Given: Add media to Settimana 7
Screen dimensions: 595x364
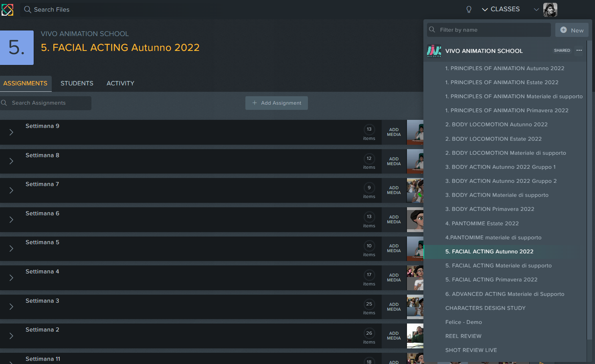Looking at the screenshot, I should coord(394,190).
